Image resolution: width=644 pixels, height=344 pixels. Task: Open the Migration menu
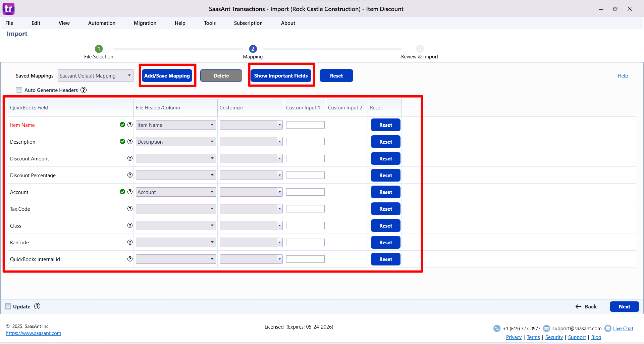[145, 23]
